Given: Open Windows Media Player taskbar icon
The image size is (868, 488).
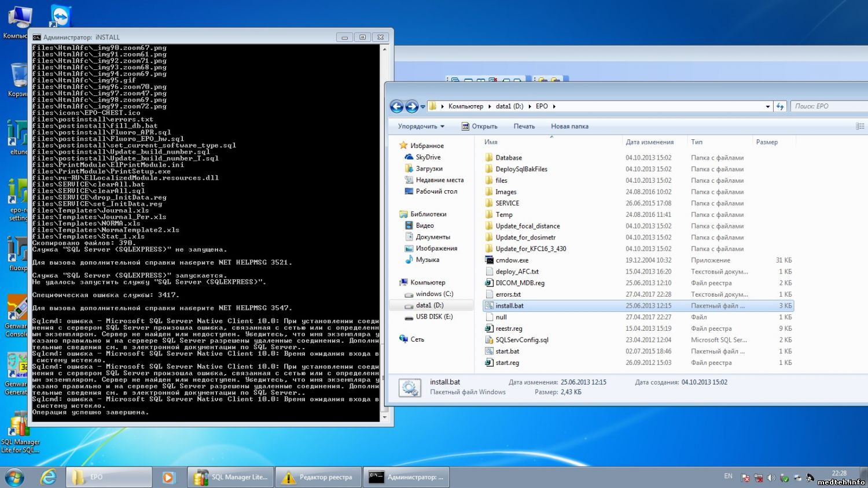Looking at the screenshot, I should click(x=168, y=477).
